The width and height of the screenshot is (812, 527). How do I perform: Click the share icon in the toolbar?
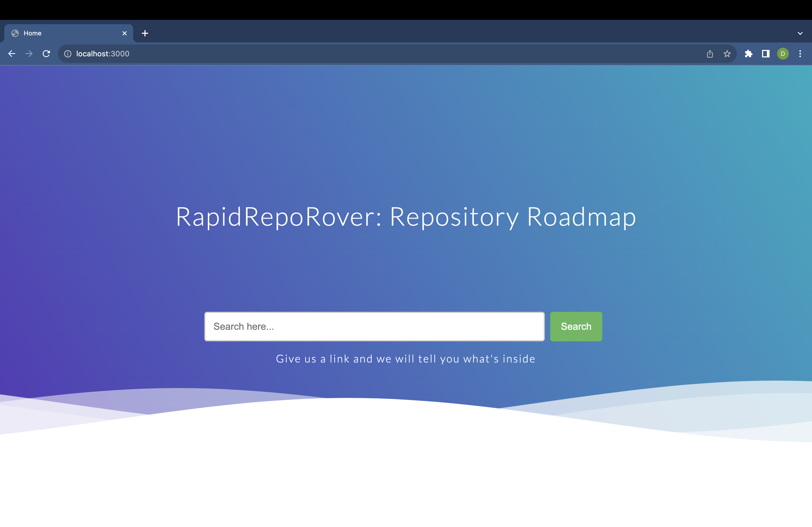pyautogui.click(x=710, y=53)
